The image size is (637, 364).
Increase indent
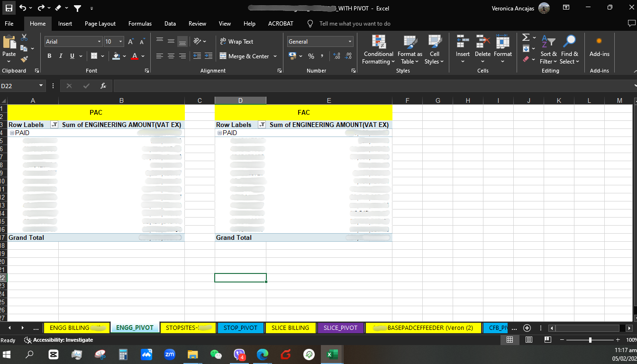tap(209, 56)
